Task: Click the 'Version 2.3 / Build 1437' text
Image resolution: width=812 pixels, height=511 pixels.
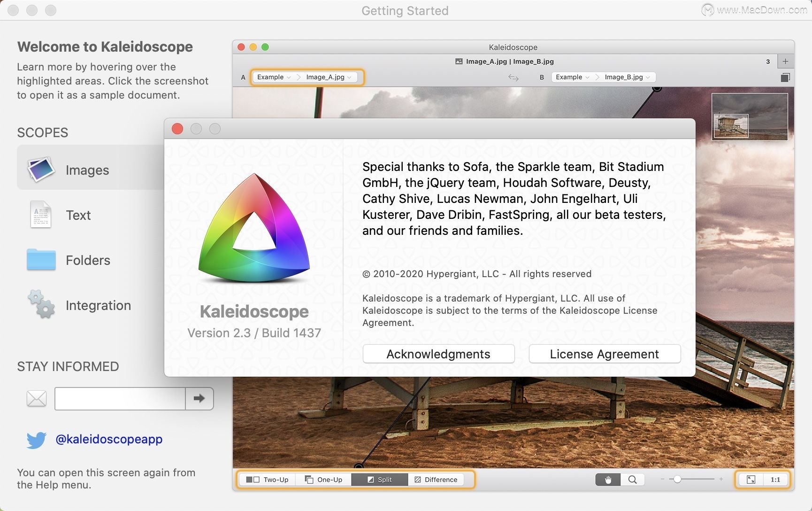Action: click(254, 333)
